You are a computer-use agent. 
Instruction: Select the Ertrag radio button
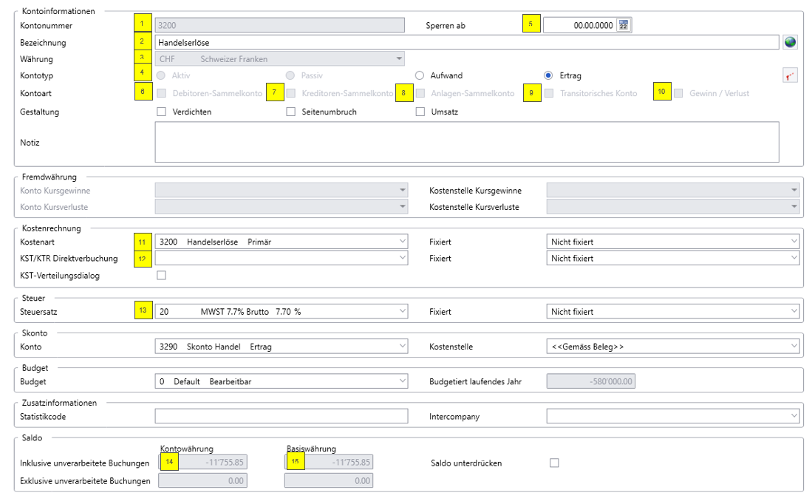click(548, 75)
